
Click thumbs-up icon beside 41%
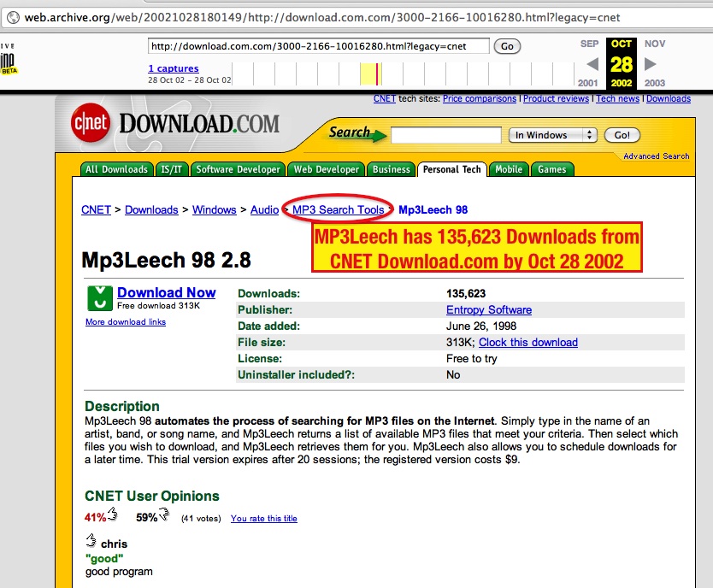112,514
